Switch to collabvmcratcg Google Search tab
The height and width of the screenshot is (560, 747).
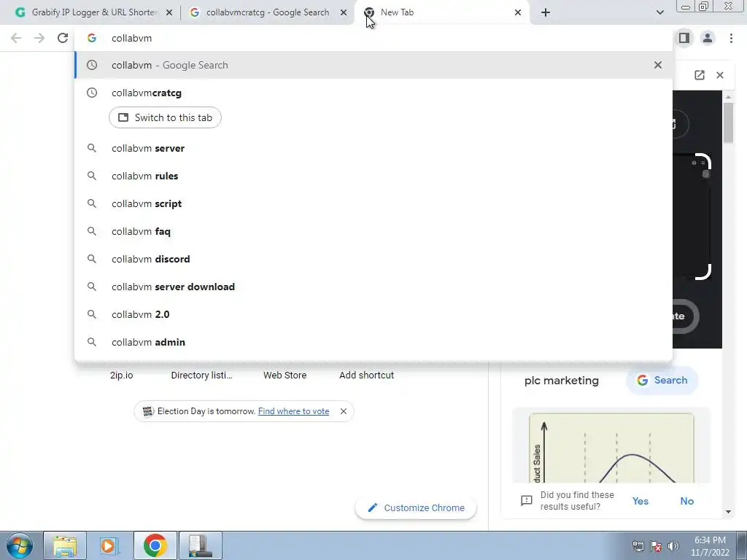click(267, 12)
